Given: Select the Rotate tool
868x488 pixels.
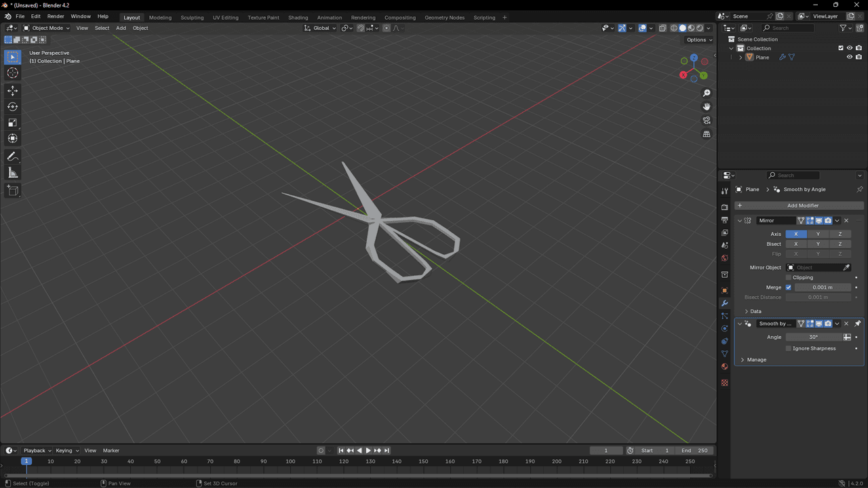Looking at the screenshot, I should (x=13, y=106).
